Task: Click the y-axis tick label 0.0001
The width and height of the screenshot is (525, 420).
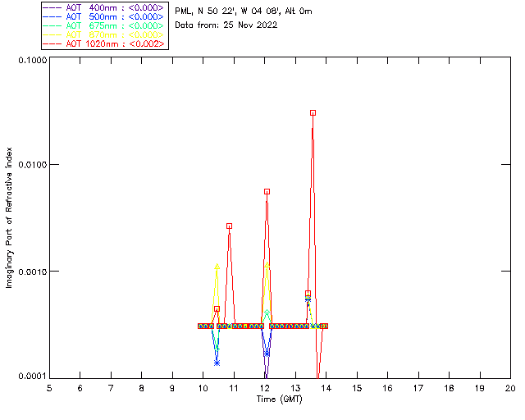Action: (33, 377)
